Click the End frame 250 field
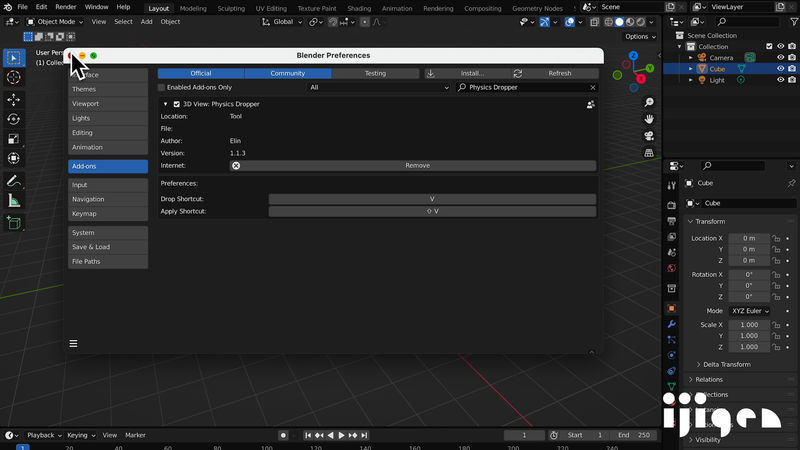Screen dimensions: 800x450 pos(634,435)
